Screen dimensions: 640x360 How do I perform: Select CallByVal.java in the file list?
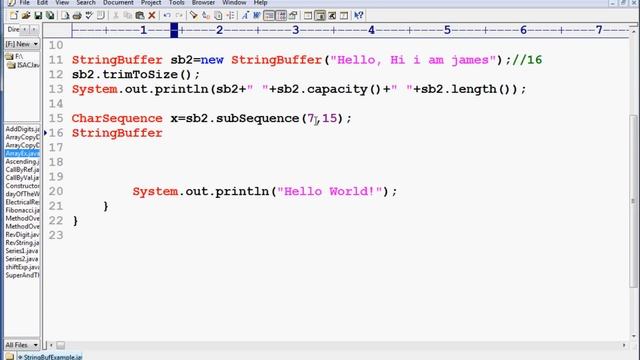[22, 178]
